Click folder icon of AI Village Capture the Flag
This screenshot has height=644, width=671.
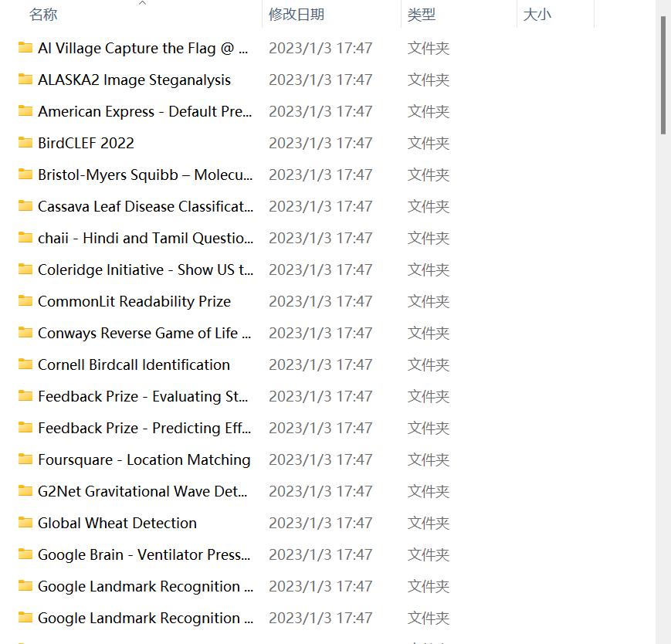(x=25, y=47)
